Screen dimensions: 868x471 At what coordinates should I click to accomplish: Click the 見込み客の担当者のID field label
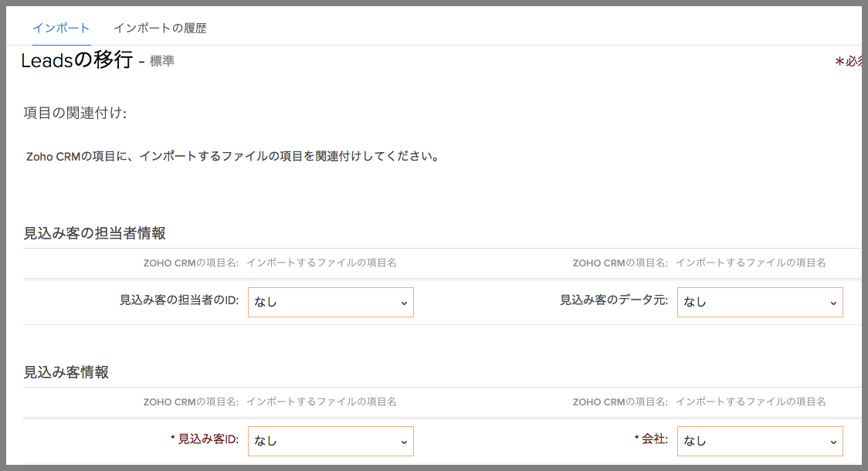point(178,302)
